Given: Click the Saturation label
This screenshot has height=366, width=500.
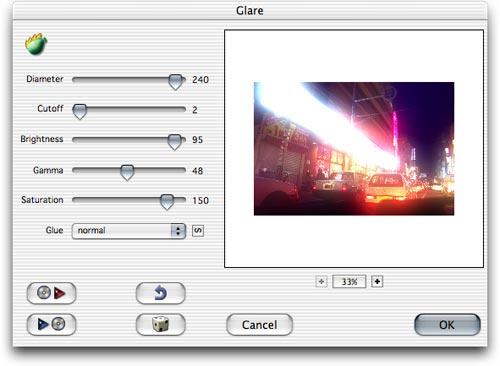Looking at the screenshot, I should click(42, 200).
